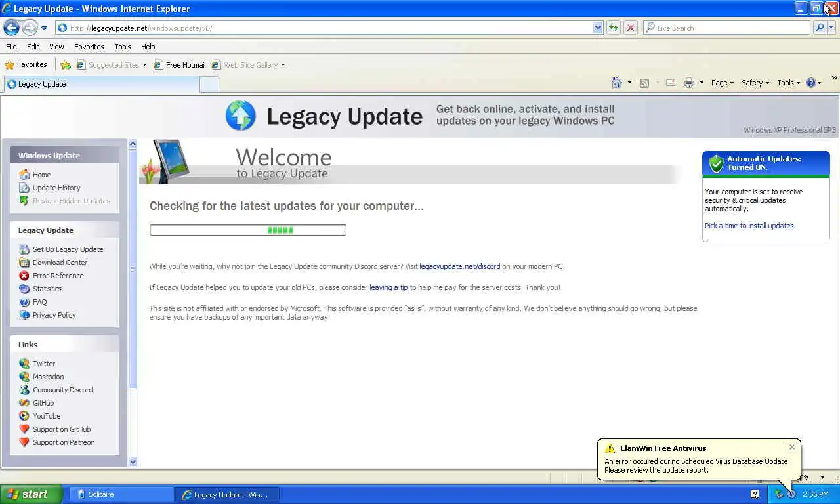Click the 'leaving a tip' hyperlink
Screen dimensions: 840x504
(x=388, y=287)
